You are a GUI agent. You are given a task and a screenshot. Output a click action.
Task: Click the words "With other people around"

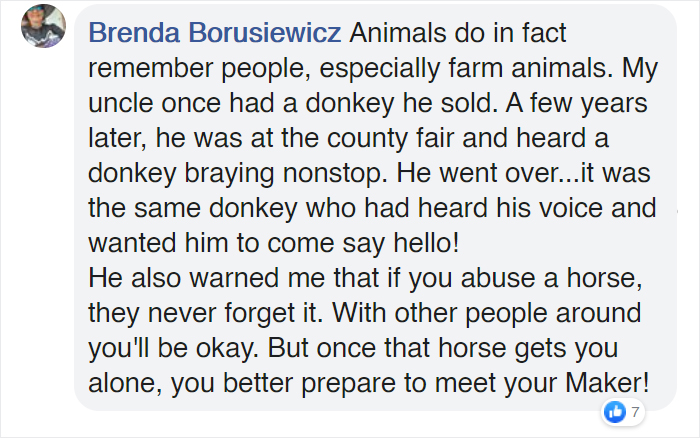click(x=487, y=313)
